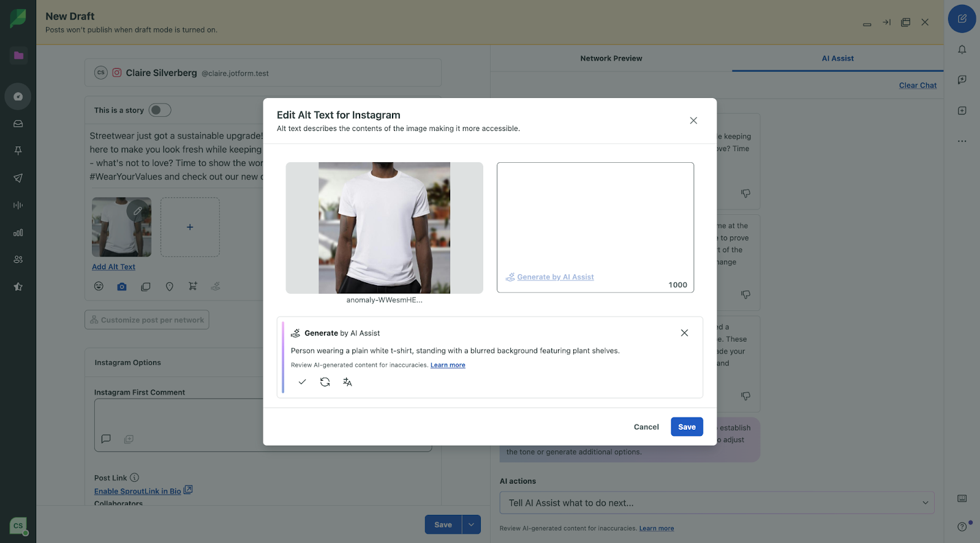Open the help question mark icon
Screen dimensions: 980x543
coord(962,526)
